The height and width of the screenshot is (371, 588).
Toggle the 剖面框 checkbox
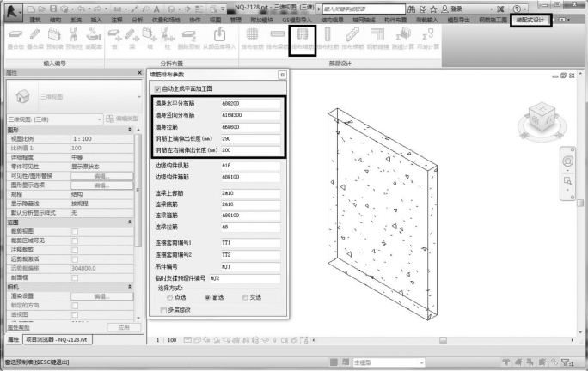[x=75, y=277]
